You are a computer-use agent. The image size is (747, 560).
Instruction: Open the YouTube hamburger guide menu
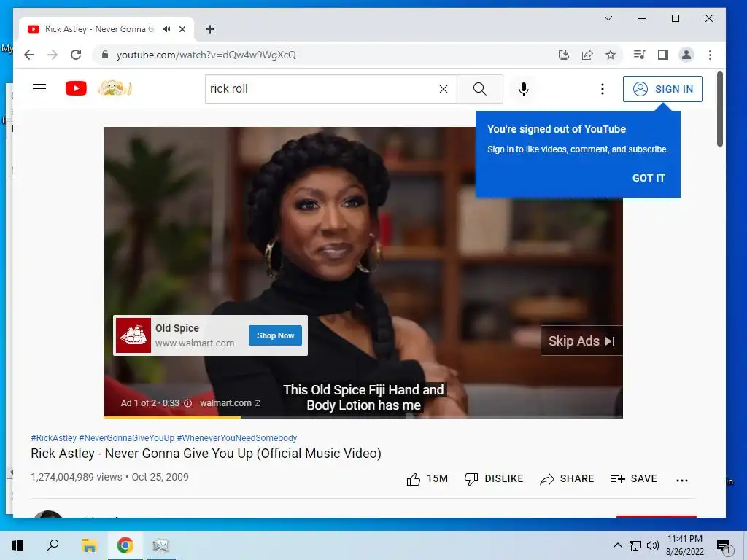(x=39, y=88)
